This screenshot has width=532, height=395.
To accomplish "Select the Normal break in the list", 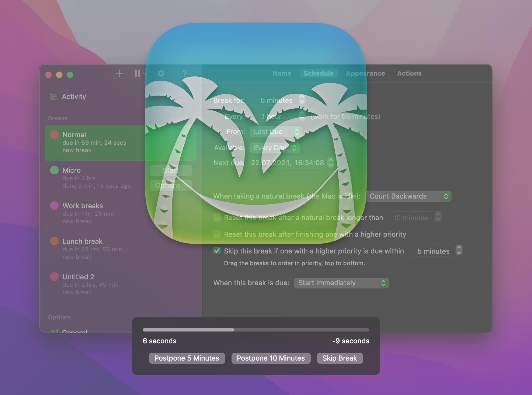I will coord(120,143).
